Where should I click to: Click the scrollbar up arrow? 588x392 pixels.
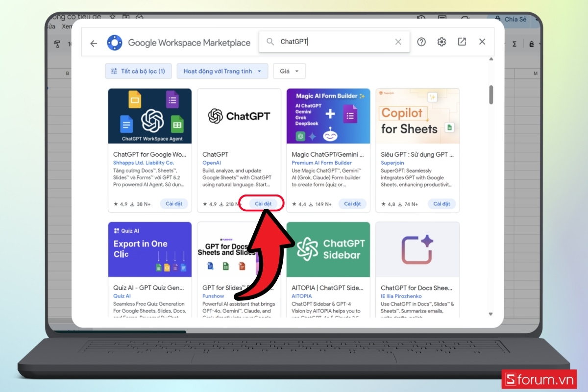pyautogui.click(x=491, y=59)
